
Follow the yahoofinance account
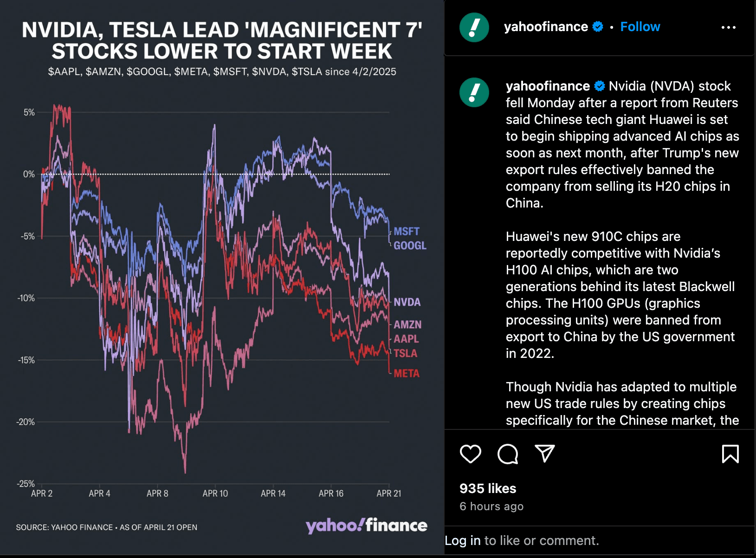(640, 27)
